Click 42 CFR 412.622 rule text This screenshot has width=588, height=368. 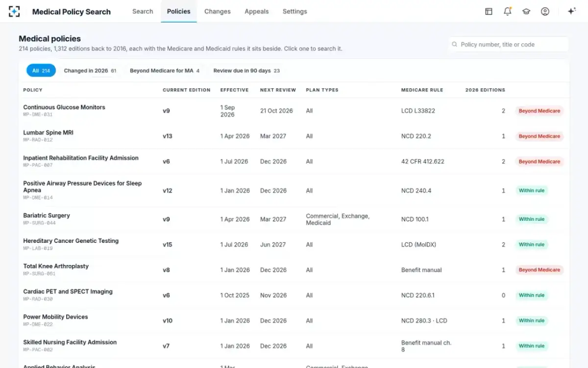(x=422, y=161)
